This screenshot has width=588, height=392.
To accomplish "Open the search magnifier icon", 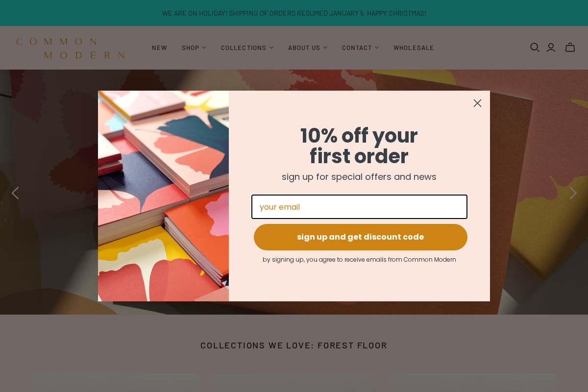I will (x=535, y=48).
